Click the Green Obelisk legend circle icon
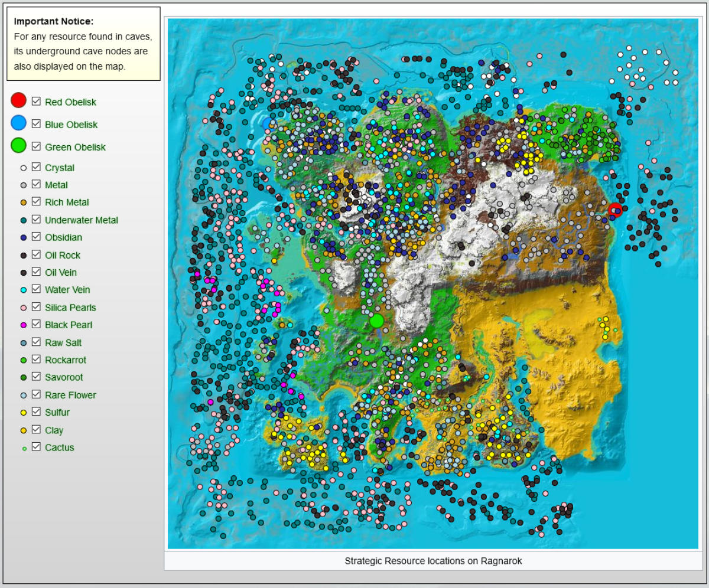Viewport: 709px width, 588px height. pos(19,146)
